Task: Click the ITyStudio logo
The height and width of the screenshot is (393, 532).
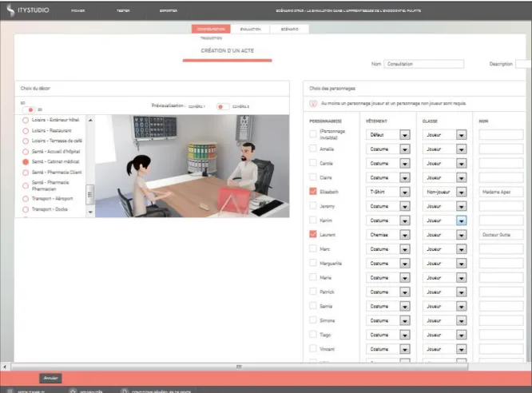Action: pos(28,10)
